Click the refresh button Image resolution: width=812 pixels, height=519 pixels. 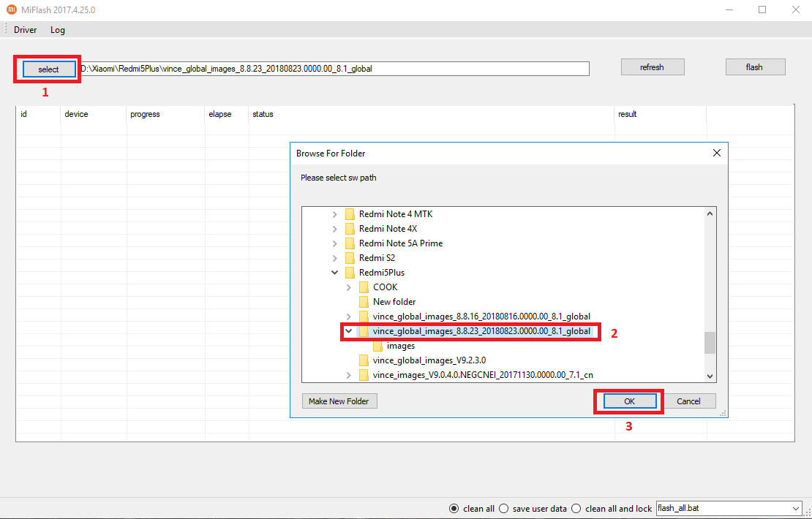(652, 67)
